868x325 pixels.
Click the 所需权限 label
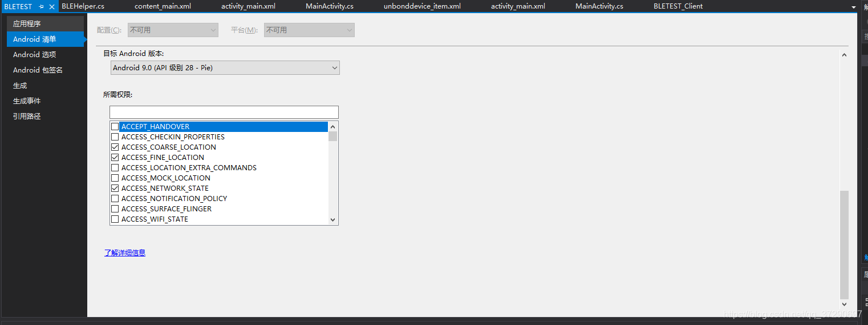pyautogui.click(x=118, y=95)
